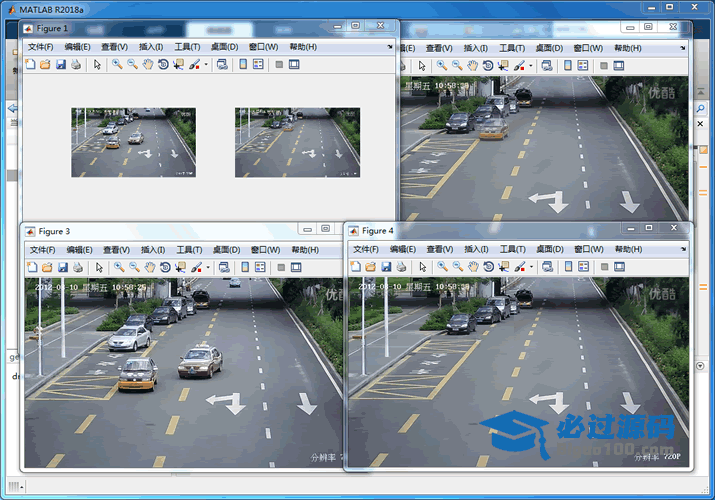Image resolution: width=715 pixels, height=500 pixels.
Task: Open 文件(F) menu in Figure 3
Action: pos(41,250)
